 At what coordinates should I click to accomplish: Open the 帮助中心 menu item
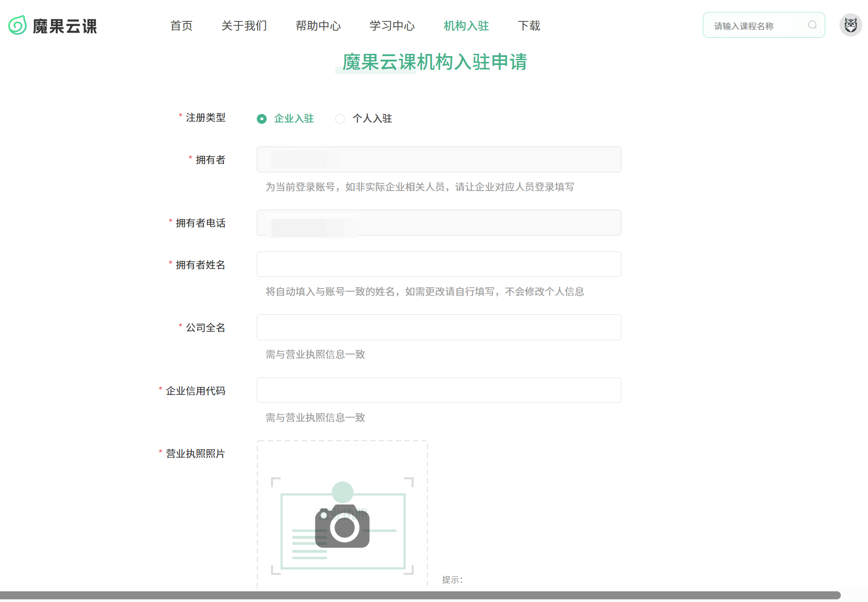point(318,26)
